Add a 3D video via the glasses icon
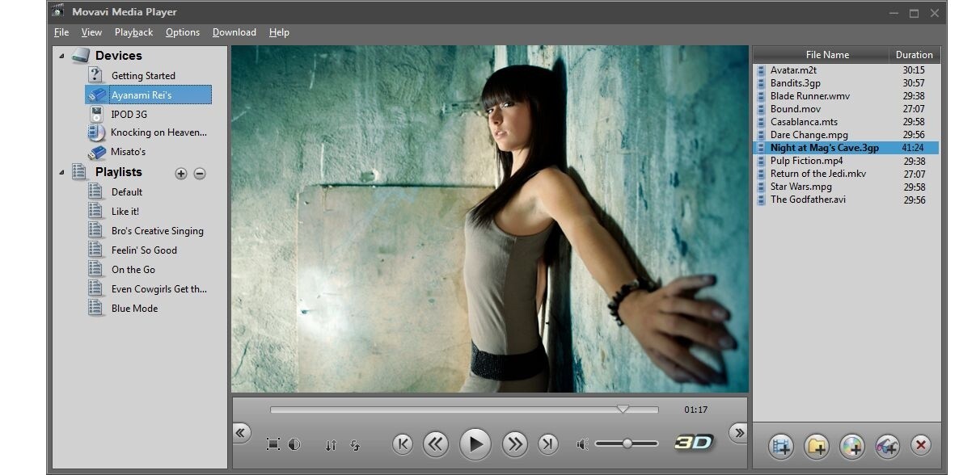 [887, 445]
